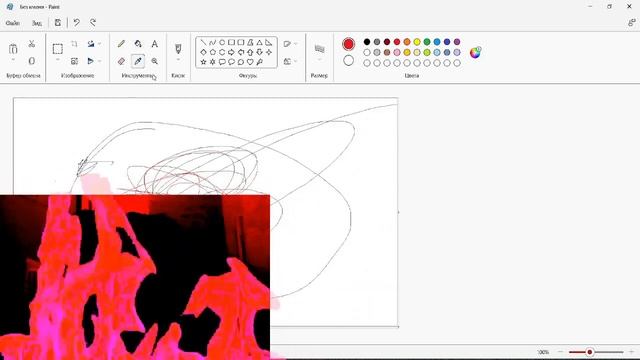Open the Файл menu
This screenshot has width=640, height=360.
[x=13, y=23]
